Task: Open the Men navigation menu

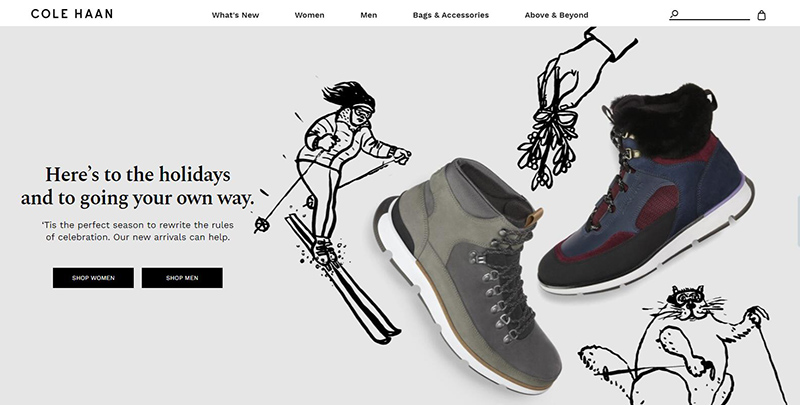Action: pyautogui.click(x=368, y=15)
